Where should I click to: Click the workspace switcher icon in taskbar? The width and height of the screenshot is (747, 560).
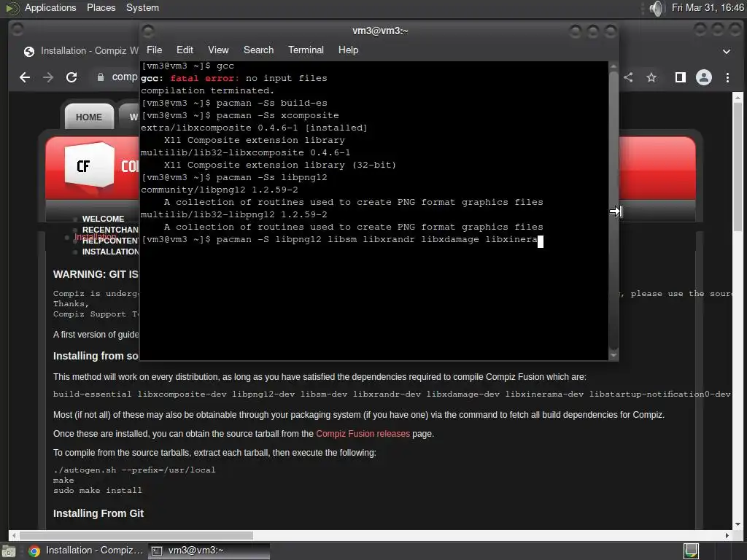coord(692,551)
